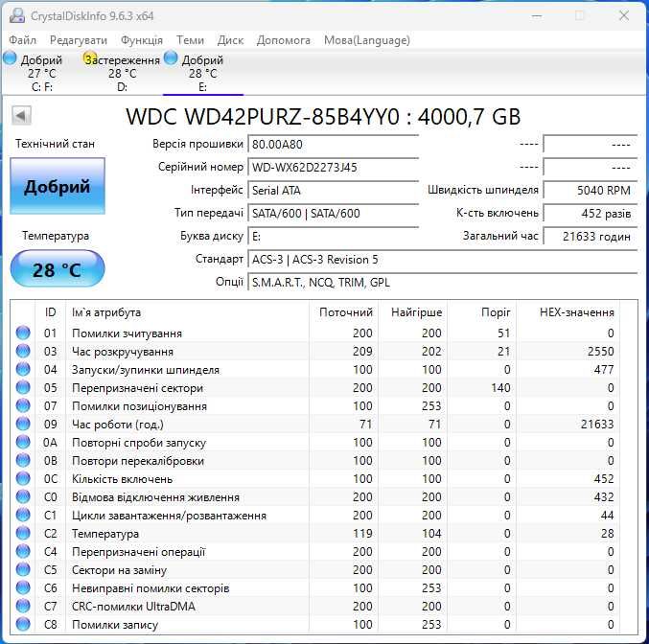This screenshot has width=649, height=644.
Task: Click the standard field ACS-3 Revision 5
Action: click(x=443, y=260)
